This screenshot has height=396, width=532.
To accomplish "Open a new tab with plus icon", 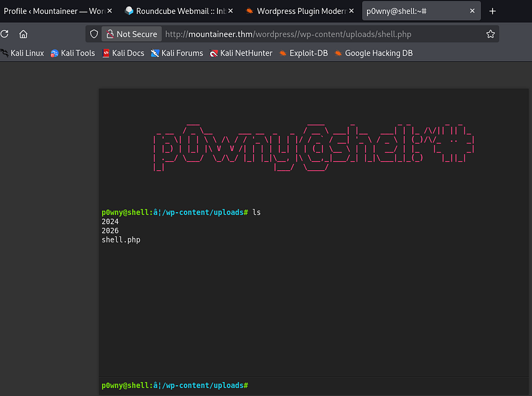I will (x=492, y=11).
